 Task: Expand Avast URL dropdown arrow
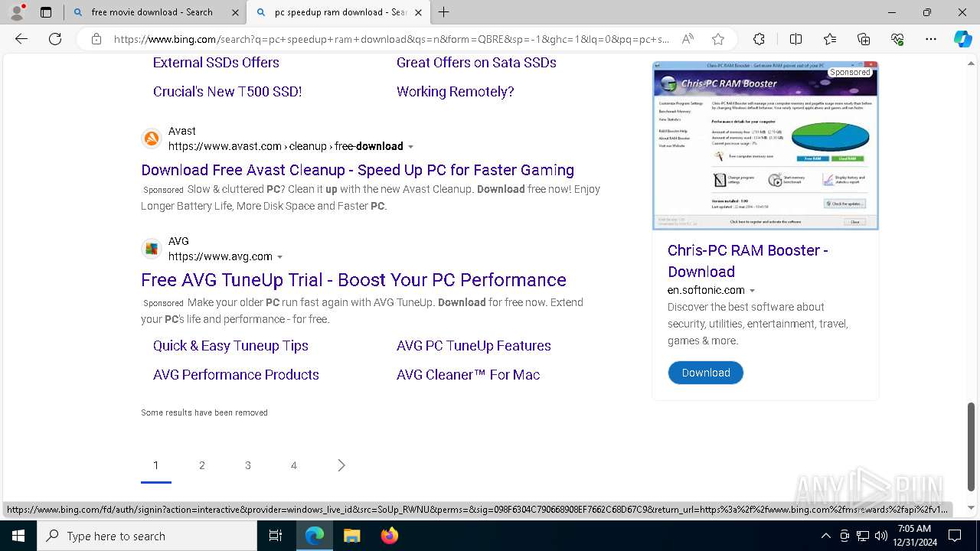point(410,147)
